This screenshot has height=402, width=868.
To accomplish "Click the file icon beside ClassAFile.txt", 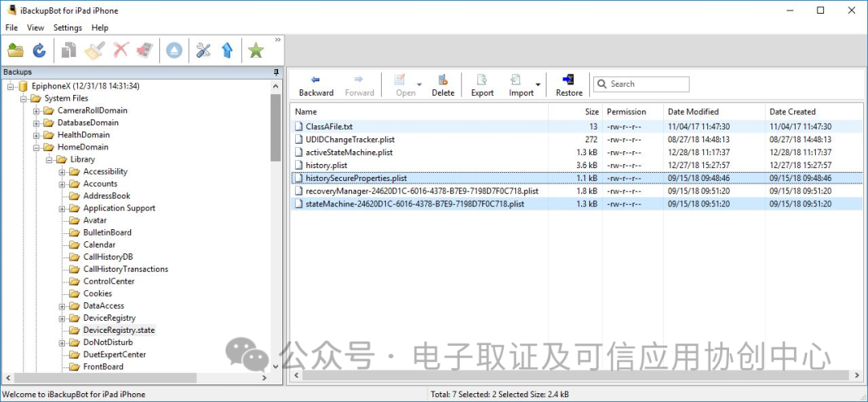I will (299, 127).
